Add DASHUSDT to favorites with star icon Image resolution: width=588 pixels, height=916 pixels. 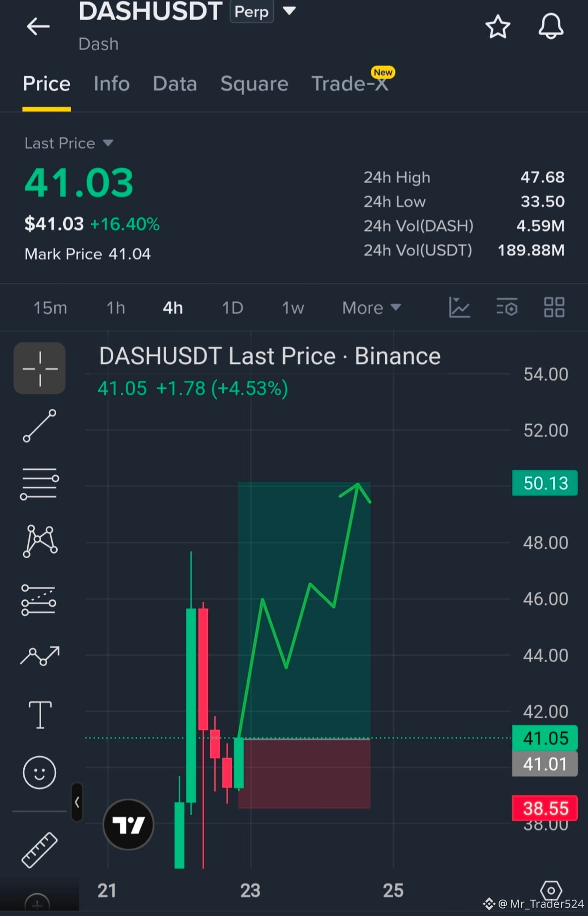click(x=497, y=26)
